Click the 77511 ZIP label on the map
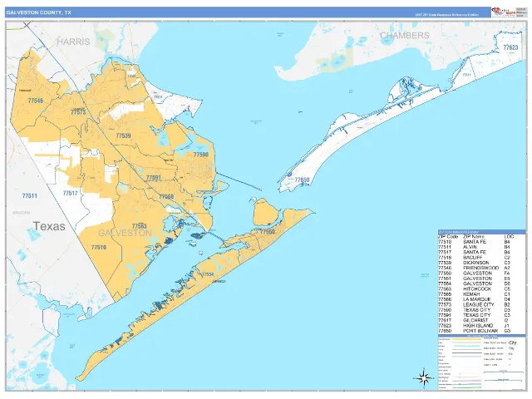 (x=30, y=196)
